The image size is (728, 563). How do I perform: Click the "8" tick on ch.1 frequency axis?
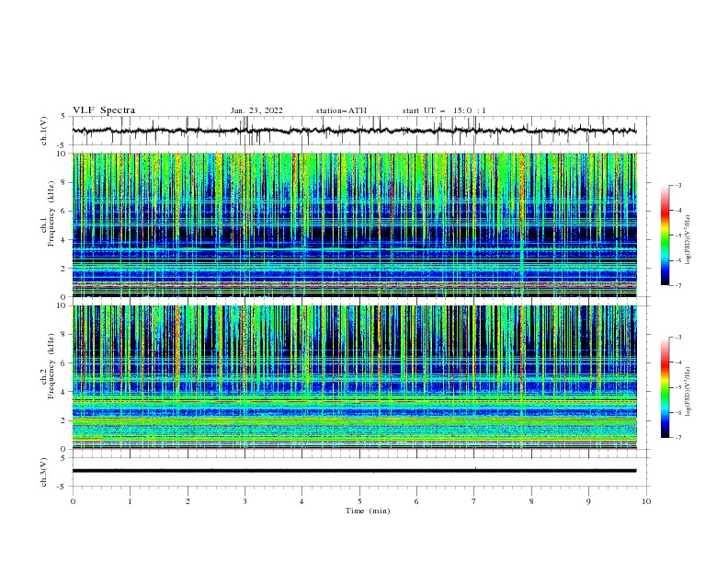point(64,182)
